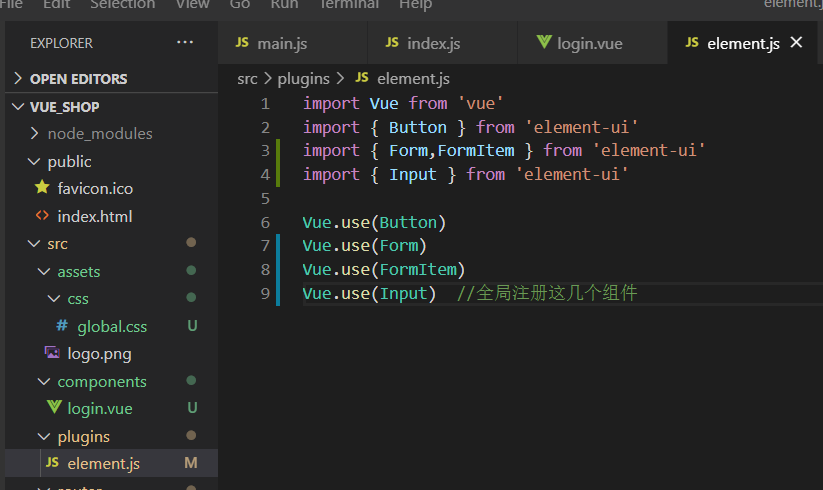Click line number 5 in the gutter
Screen dimensions: 823x490
[x=265, y=198]
